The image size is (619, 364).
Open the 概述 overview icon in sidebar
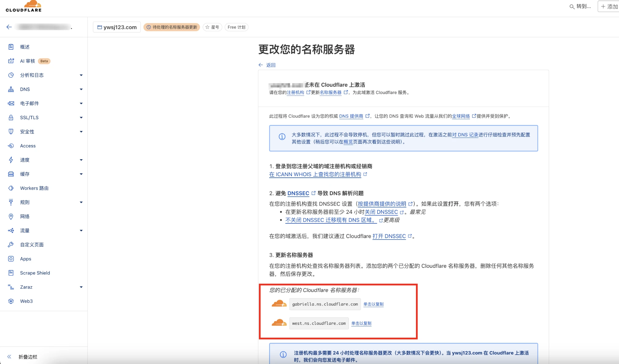point(11,47)
